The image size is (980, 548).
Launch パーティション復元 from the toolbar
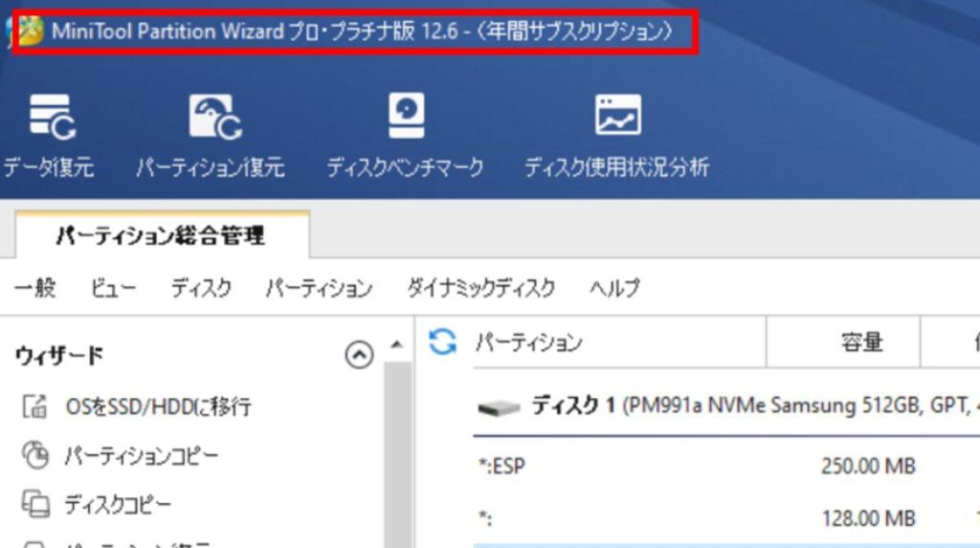[x=211, y=136]
